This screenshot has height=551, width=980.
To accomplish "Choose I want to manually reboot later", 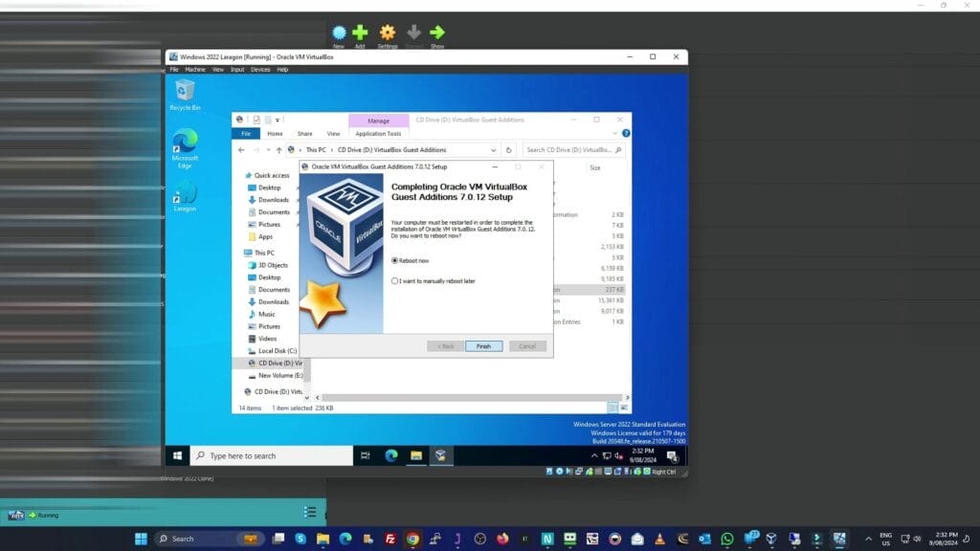I will pyautogui.click(x=393, y=279).
